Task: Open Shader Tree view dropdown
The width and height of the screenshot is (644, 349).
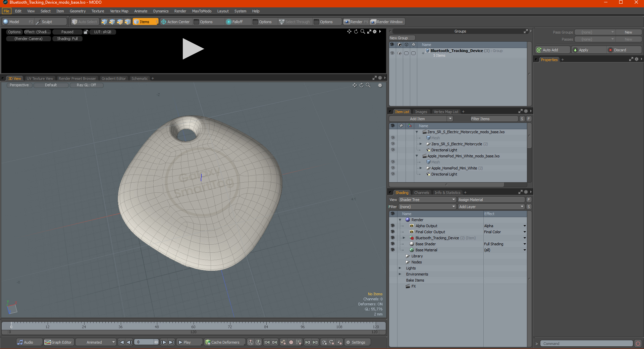Action: (427, 200)
